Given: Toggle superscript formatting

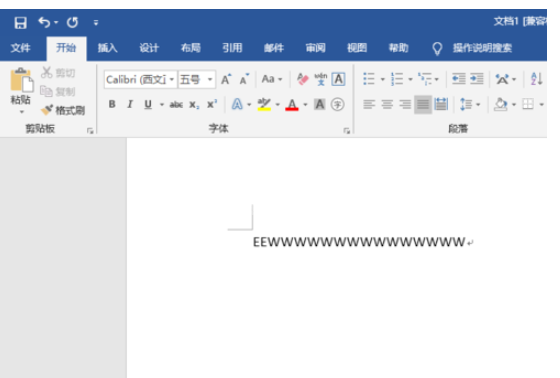Looking at the screenshot, I should tap(212, 104).
